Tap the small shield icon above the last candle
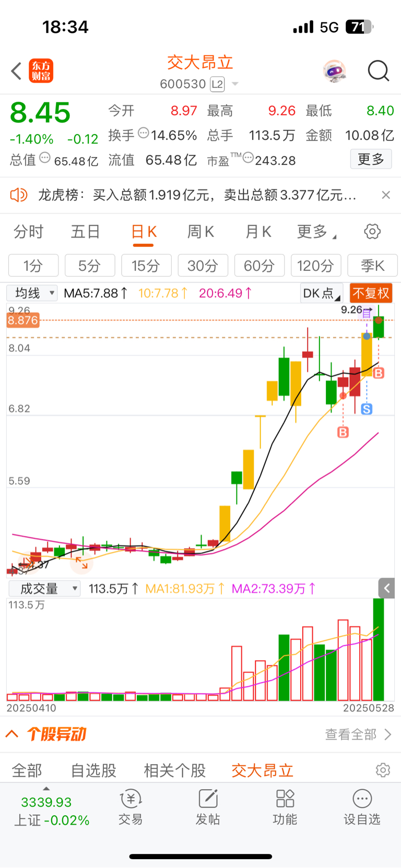The height and width of the screenshot is (868, 401). click(x=367, y=313)
